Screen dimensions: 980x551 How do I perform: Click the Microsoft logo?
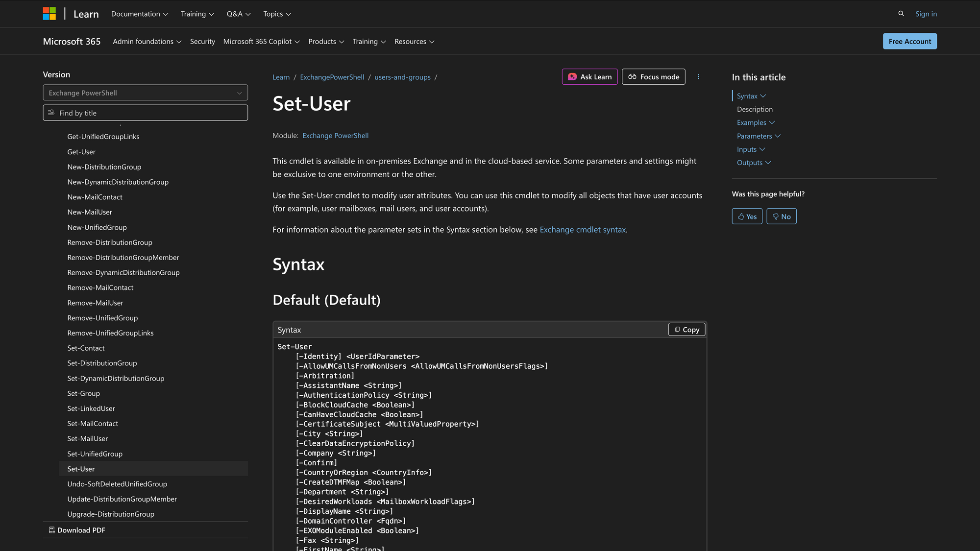[49, 13]
